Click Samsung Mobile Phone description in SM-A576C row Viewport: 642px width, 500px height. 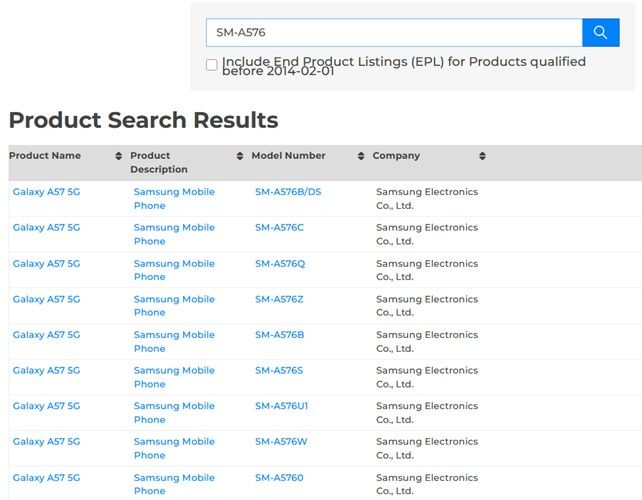coord(174,234)
